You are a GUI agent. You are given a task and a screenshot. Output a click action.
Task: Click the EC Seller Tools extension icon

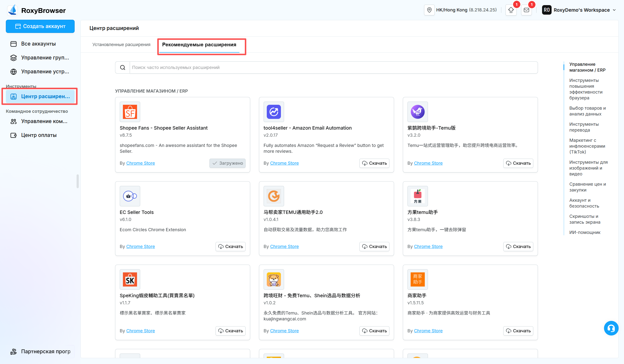point(130,196)
